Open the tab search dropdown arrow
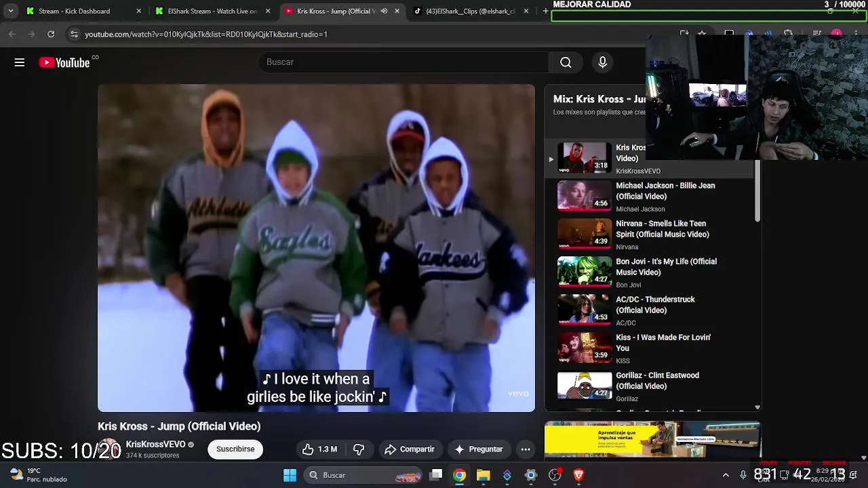 10,11
